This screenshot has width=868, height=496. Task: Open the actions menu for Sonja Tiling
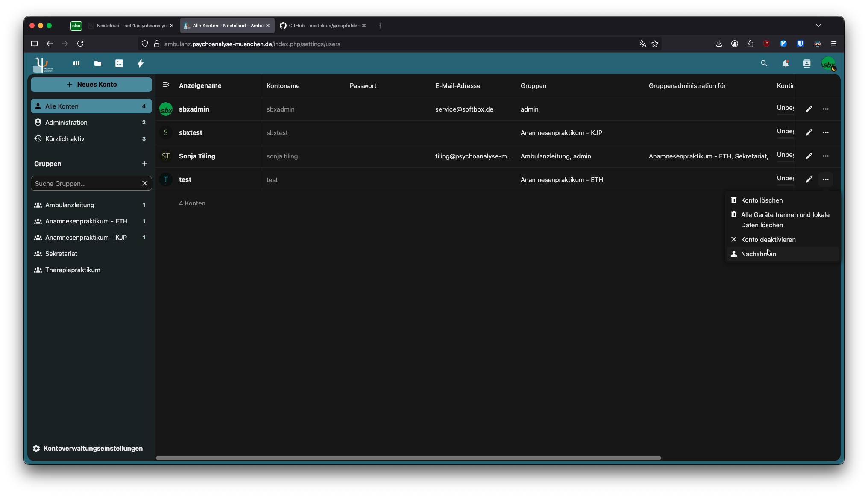pyautogui.click(x=825, y=156)
